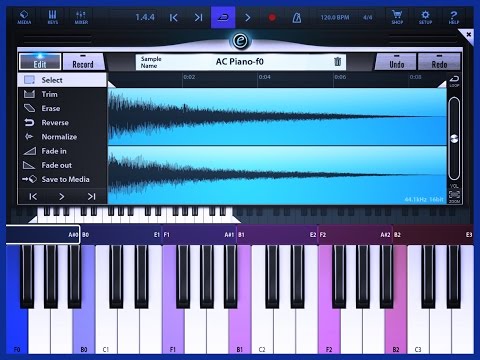Toggle the metronome icon

point(297,17)
